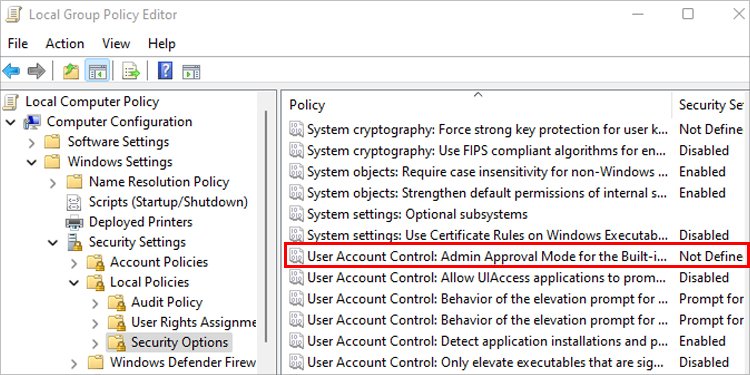Image resolution: width=750 pixels, height=375 pixels.
Task: Expand the Software Settings folder
Action: point(32,143)
